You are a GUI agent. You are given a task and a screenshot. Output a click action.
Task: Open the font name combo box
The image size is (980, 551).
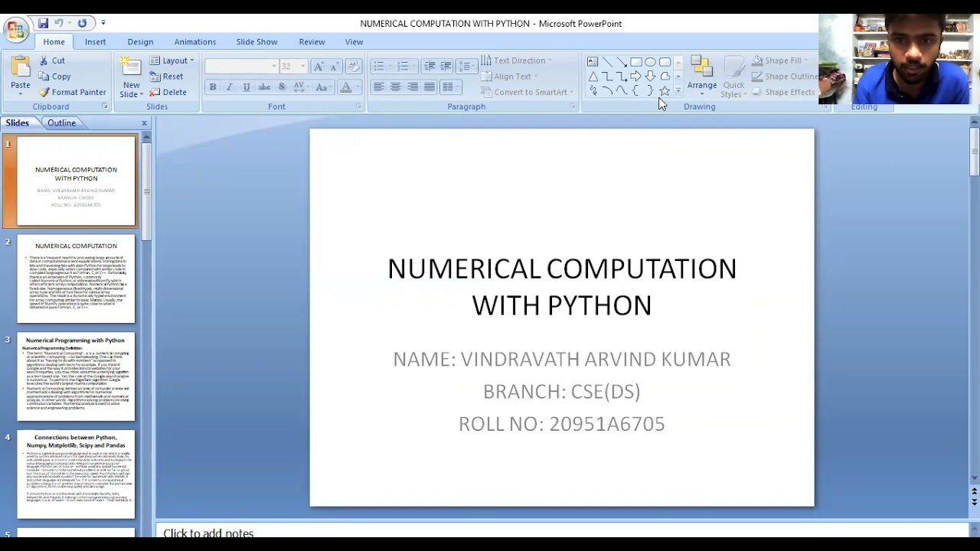click(x=241, y=67)
